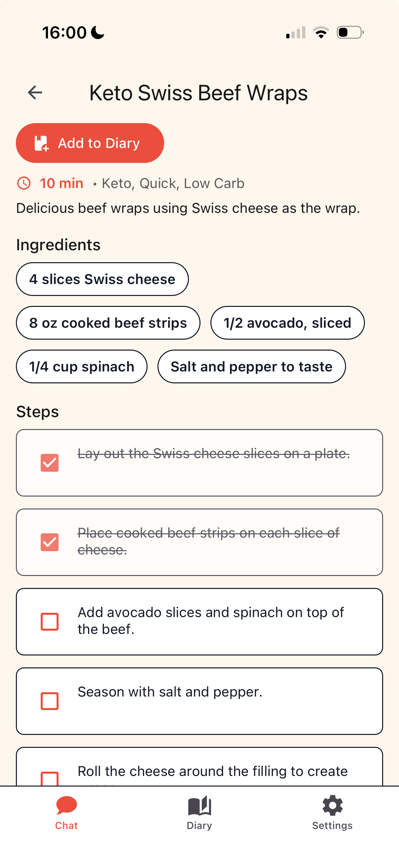Go back using the arrow icon

[35, 93]
